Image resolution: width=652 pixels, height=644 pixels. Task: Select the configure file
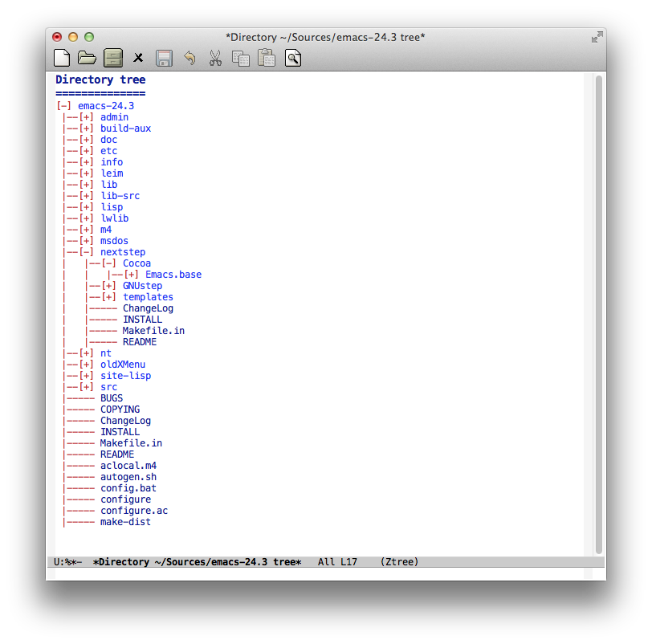tap(125, 499)
